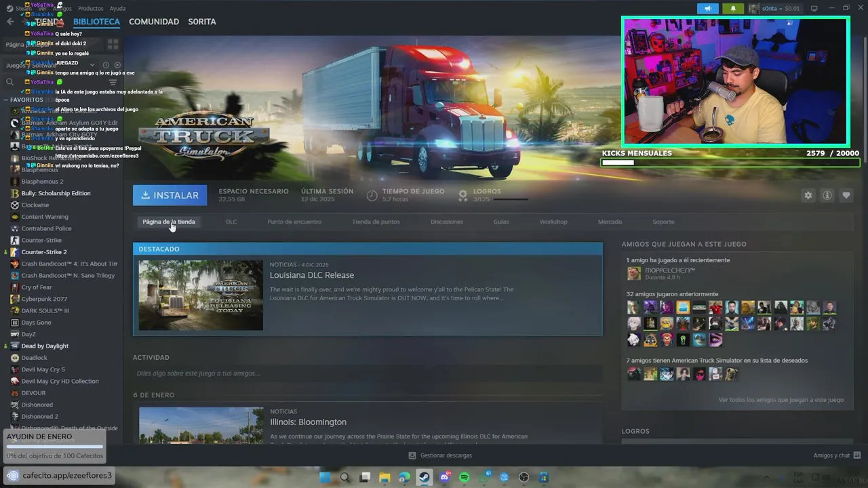The image size is (868, 488).
Task: Select Days Gone in library
Action: click(37, 323)
